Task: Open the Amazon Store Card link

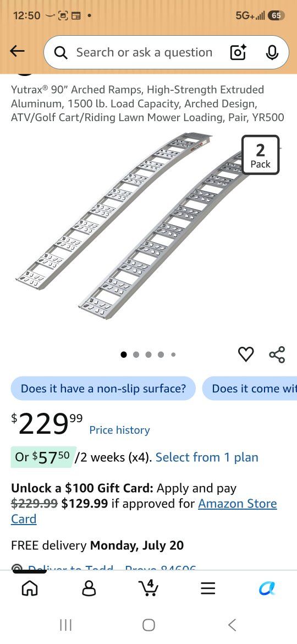Action: [144, 511]
